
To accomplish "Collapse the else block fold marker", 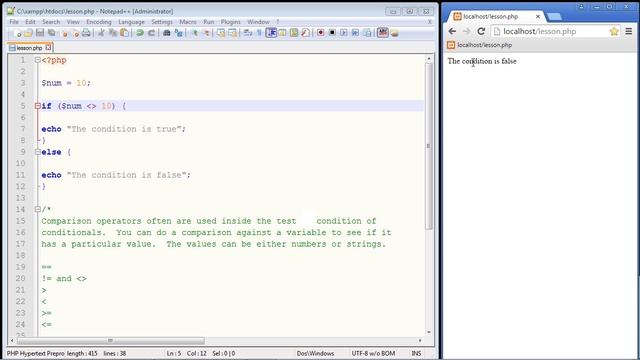I will coord(38,152).
